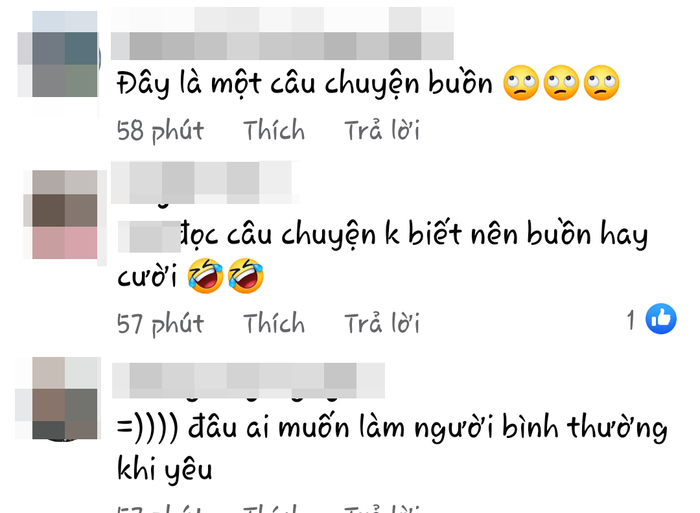This screenshot has height=513, width=700.
Task: Like the comment posted 58 phút ago
Action: pyautogui.click(x=274, y=130)
